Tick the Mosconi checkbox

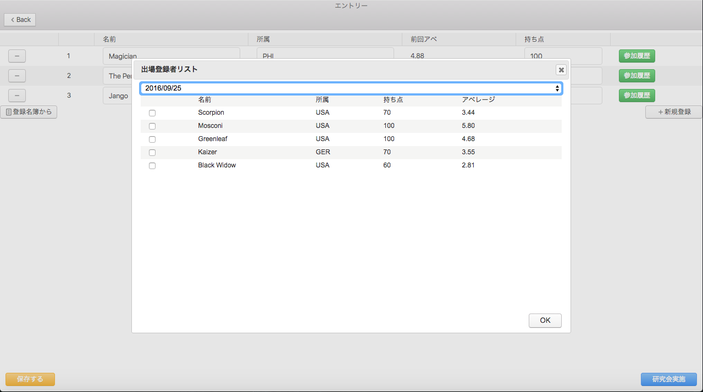click(152, 126)
